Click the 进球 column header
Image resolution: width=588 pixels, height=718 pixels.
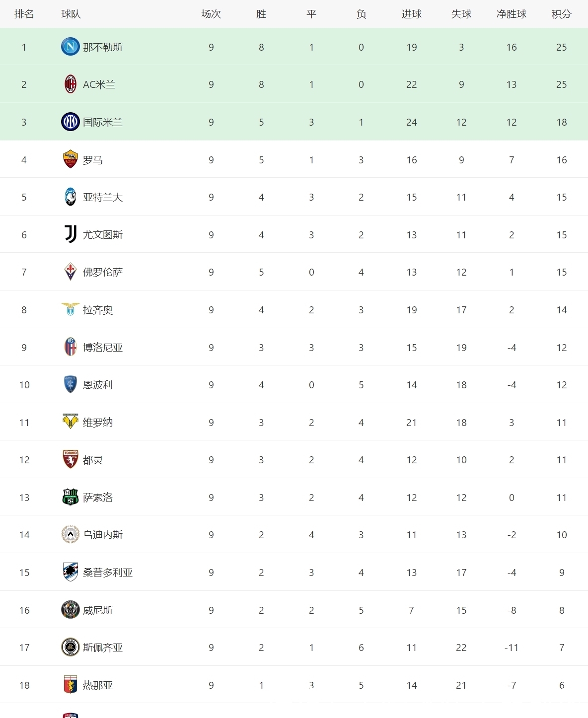click(411, 14)
